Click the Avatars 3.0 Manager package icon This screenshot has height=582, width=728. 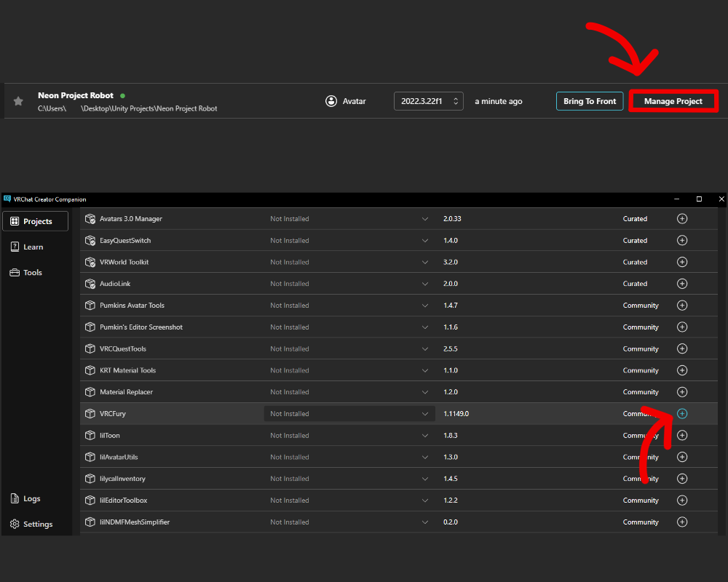coord(90,218)
